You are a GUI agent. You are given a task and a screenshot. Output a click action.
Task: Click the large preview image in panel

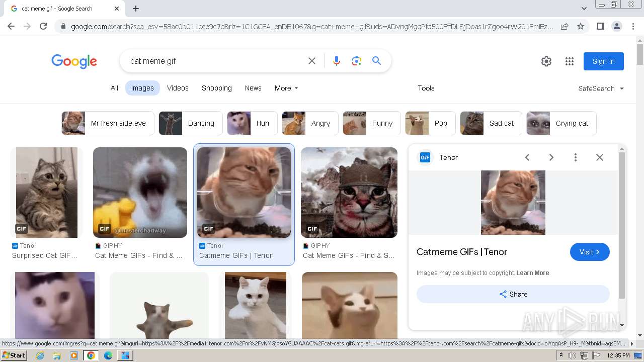point(513,203)
